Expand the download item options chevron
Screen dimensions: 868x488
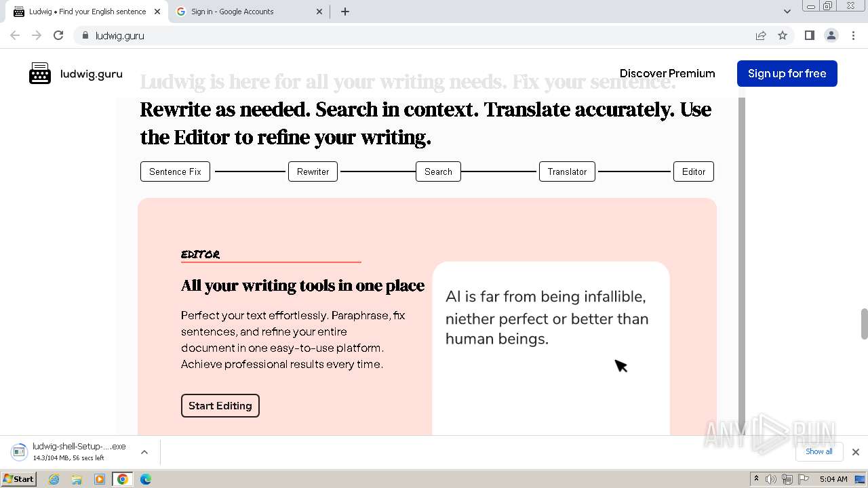pyautogui.click(x=144, y=452)
